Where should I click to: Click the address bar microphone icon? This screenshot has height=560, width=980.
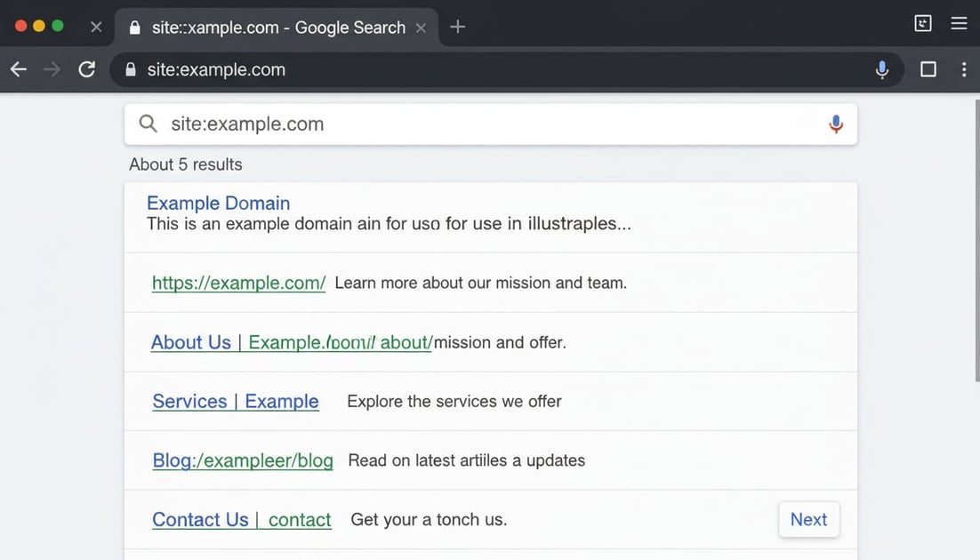pyautogui.click(x=881, y=69)
